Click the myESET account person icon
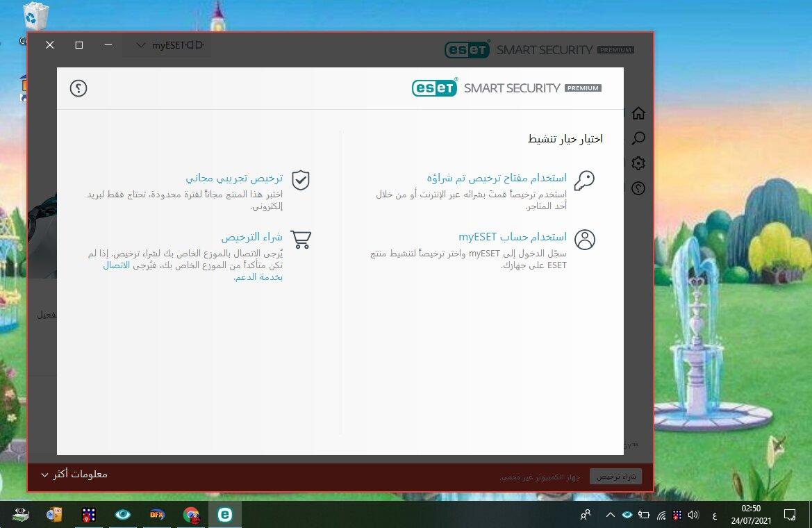This screenshot has height=528, width=812. pos(585,240)
